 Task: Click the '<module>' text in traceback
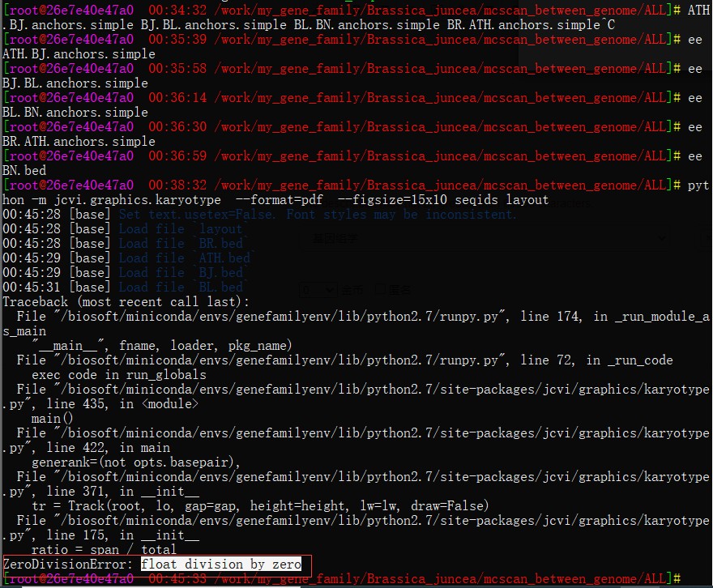pyautogui.click(x=169, y=404)
